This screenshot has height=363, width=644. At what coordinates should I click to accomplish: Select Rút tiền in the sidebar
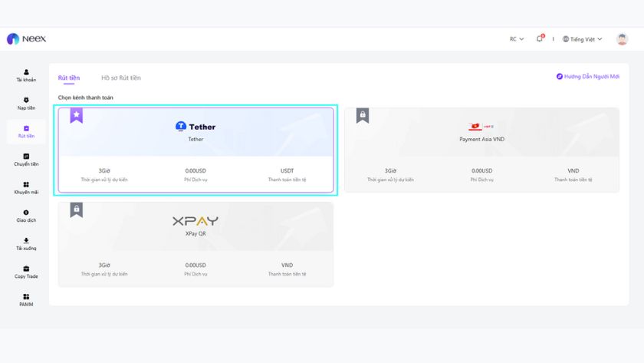click(26, 131)
